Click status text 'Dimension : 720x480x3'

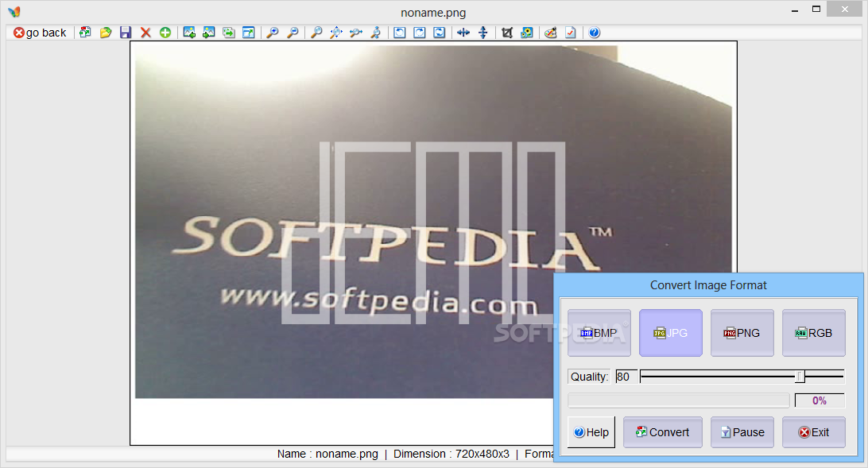[451, 454]
